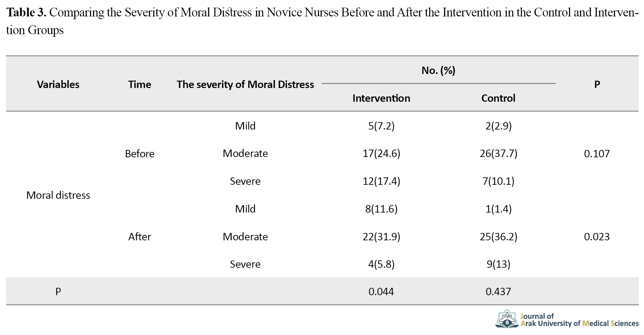Click the 9(13) severe control cell

point(499,264)
